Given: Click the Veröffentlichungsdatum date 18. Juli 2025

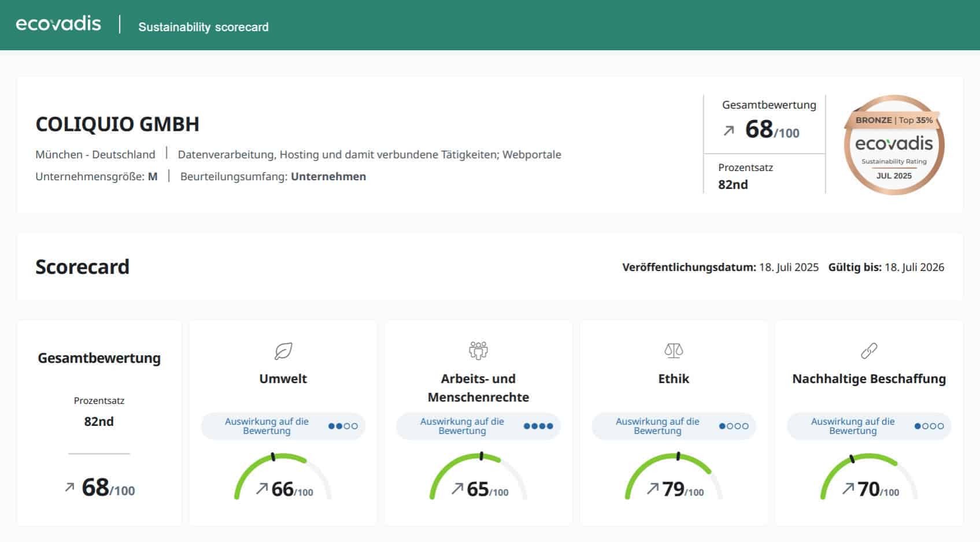Looking at the screenshot, I should pos(787,267).
